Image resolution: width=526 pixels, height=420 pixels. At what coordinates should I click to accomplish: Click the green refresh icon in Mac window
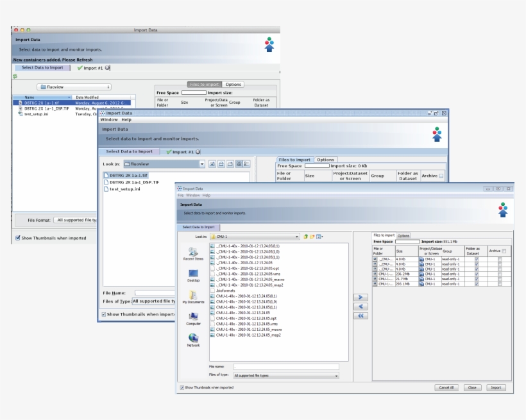[x=15, y=76]
